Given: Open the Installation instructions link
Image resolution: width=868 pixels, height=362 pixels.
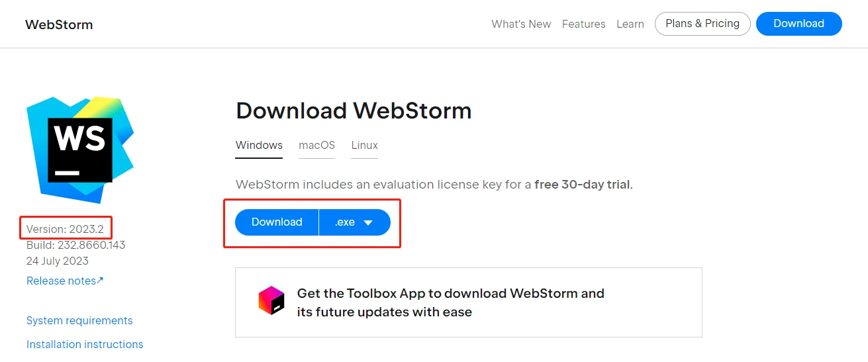Looking at the screenshot, I should point(85,344).
